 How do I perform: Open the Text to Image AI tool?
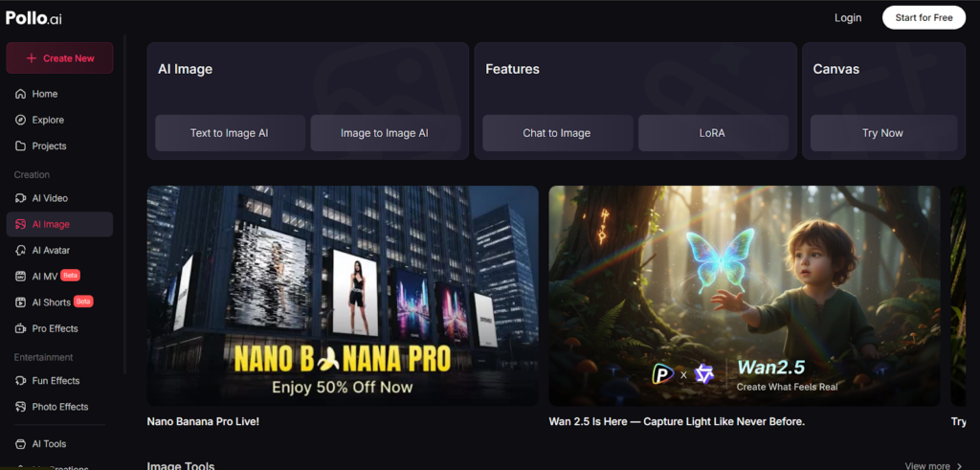(230, 133)
